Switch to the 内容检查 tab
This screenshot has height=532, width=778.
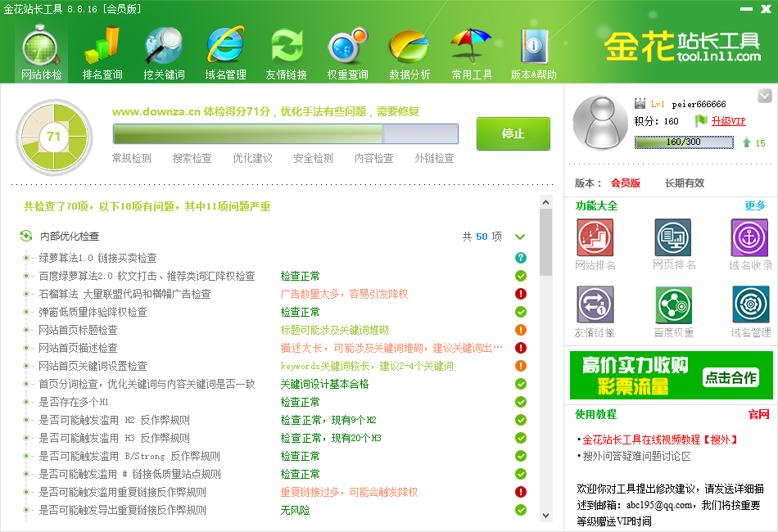[x=373, y=158]
